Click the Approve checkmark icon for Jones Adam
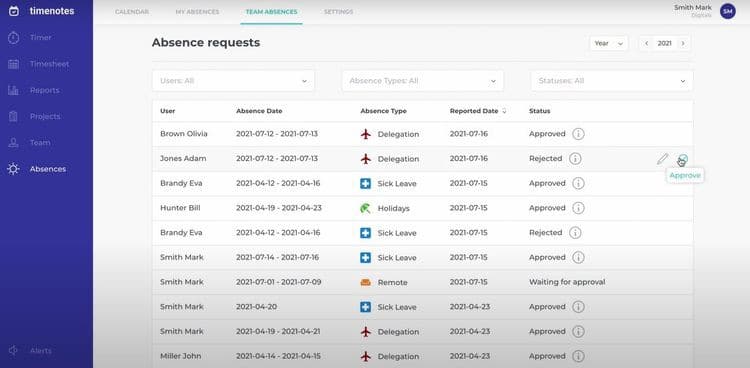 click(x=684, y=158)
